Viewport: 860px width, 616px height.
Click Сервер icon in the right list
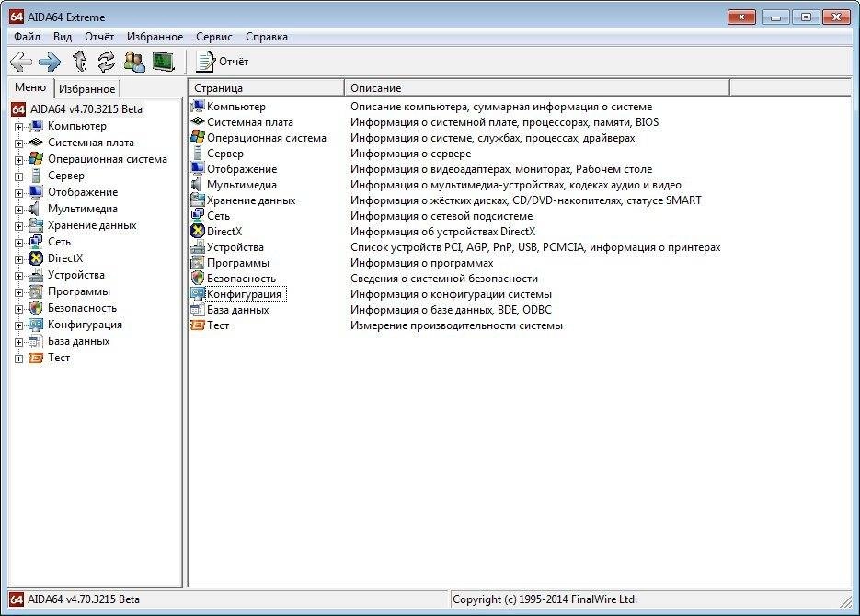[x=198, y=154]
